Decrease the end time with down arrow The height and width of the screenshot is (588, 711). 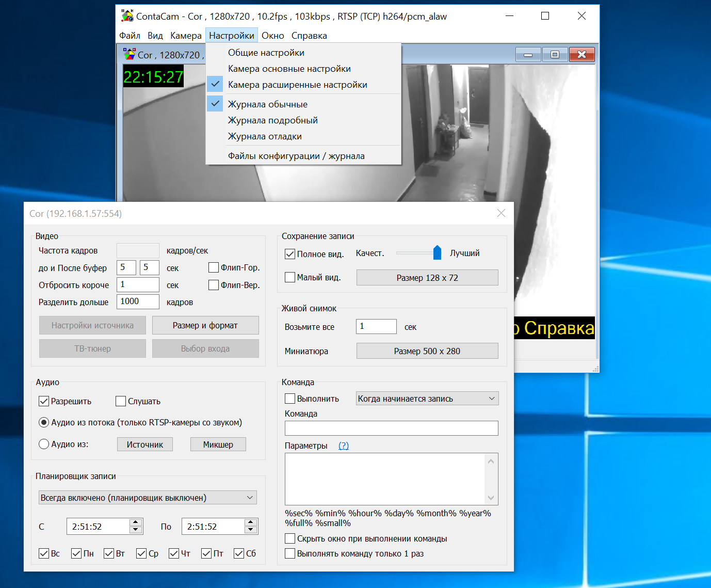(251, 530)
